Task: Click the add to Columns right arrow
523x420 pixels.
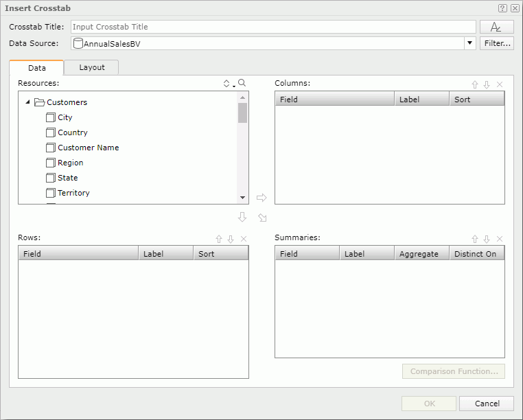Action: pyautogui.click(x=261, y=198)
